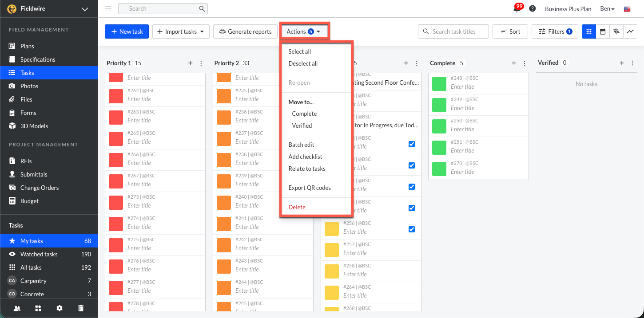Show Watched tasks list
The image size is (644, 318).
pyautogui.click(x=49, y=254)
